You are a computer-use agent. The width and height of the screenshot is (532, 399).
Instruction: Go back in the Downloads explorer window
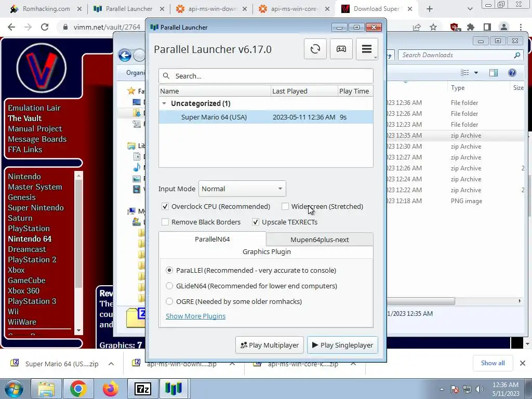click(x=125, y=55)
